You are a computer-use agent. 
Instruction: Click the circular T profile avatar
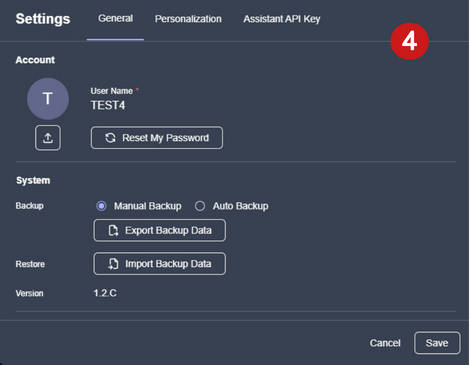coord(48,99)
